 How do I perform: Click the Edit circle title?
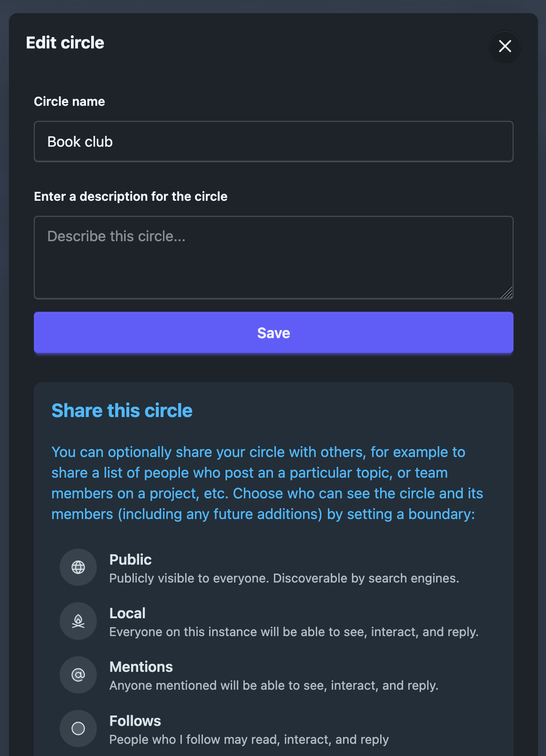[65, 43]
